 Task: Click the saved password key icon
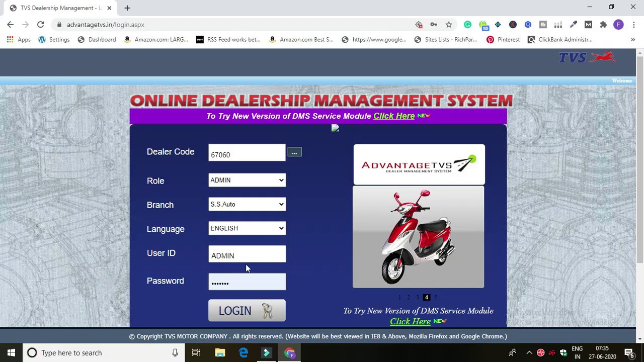coord(434,25)
